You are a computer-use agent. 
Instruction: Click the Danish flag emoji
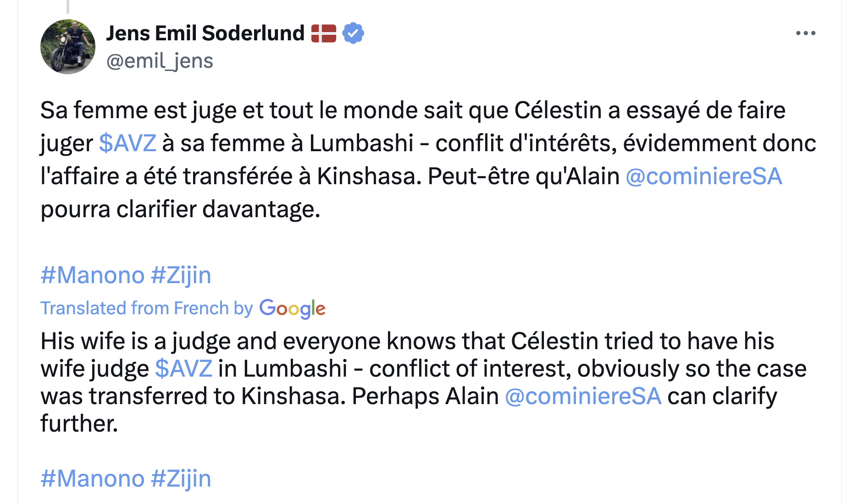click(x=324, y=33)
